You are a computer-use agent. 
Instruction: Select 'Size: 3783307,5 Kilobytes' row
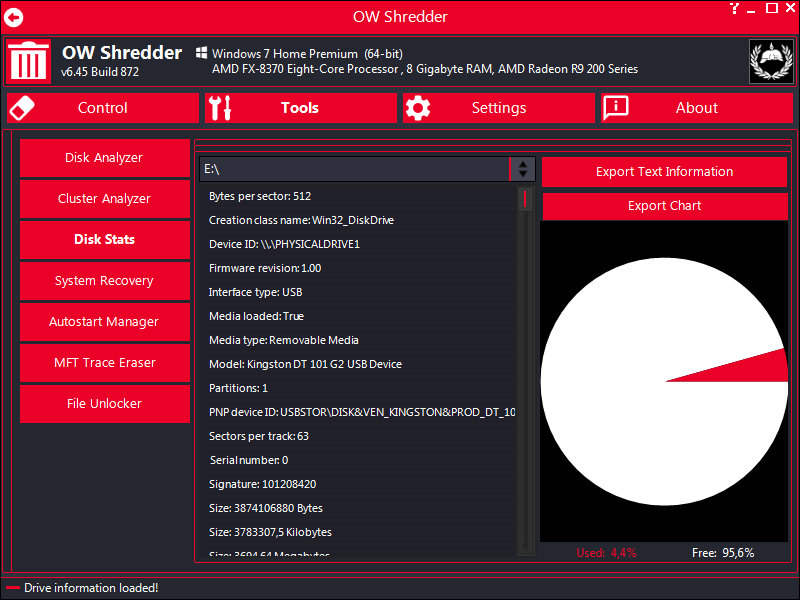[358, 532]
